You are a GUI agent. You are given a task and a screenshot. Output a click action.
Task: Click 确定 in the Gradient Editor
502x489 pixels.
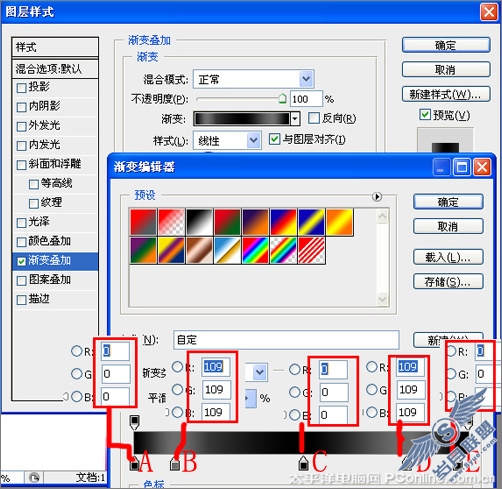pyautogui.click(x=448, y=202)
